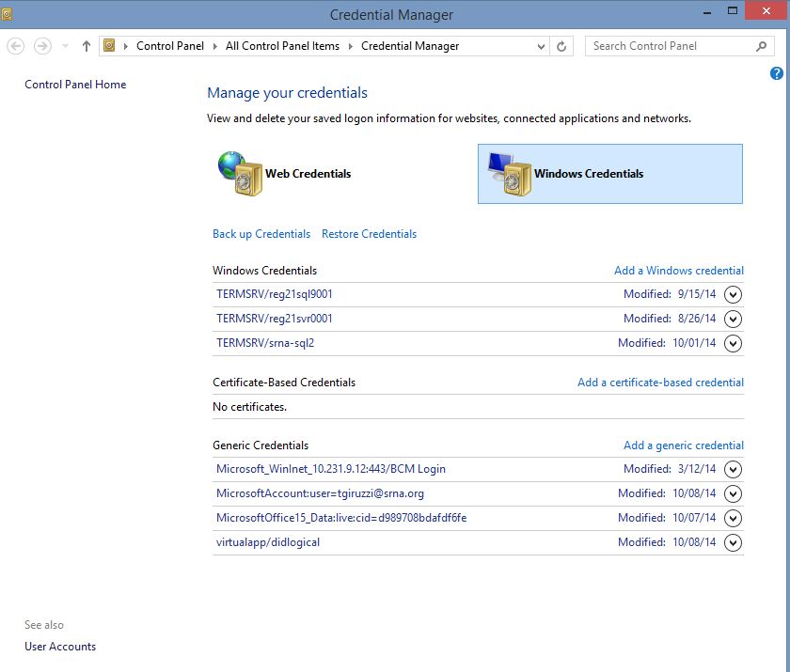790x672 pixels.
Task: Click Restore Credentials link
Action: pos(369,234)
